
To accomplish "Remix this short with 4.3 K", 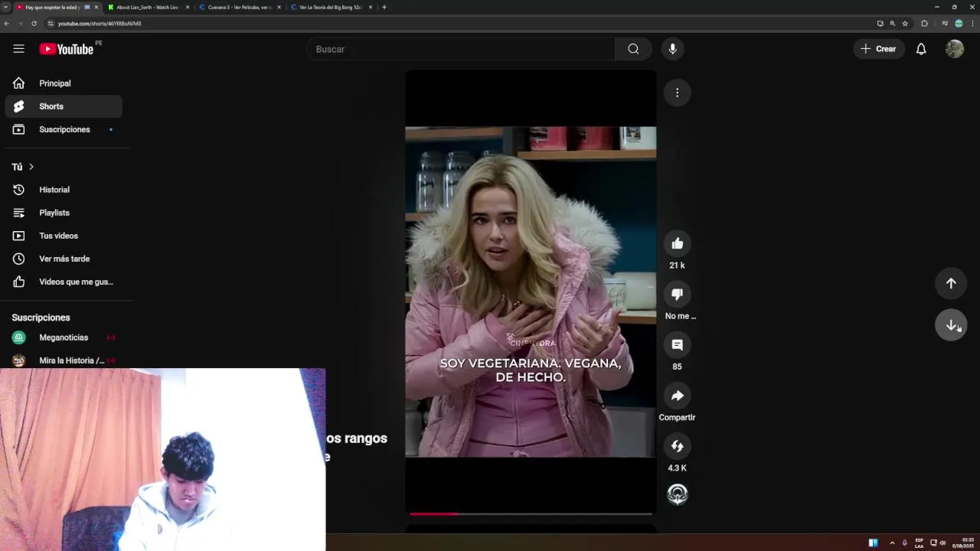I will 677,446.
